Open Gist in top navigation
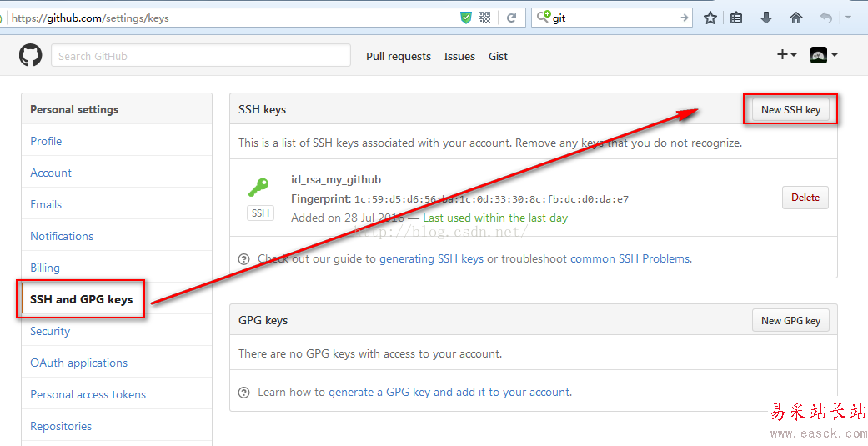 click(498, 56)
